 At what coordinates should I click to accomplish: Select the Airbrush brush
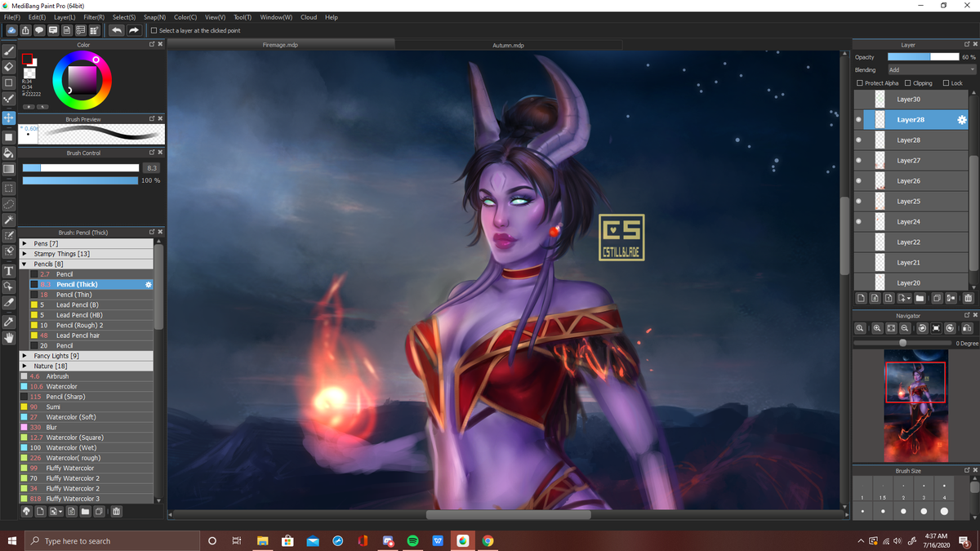click(86, 376)
